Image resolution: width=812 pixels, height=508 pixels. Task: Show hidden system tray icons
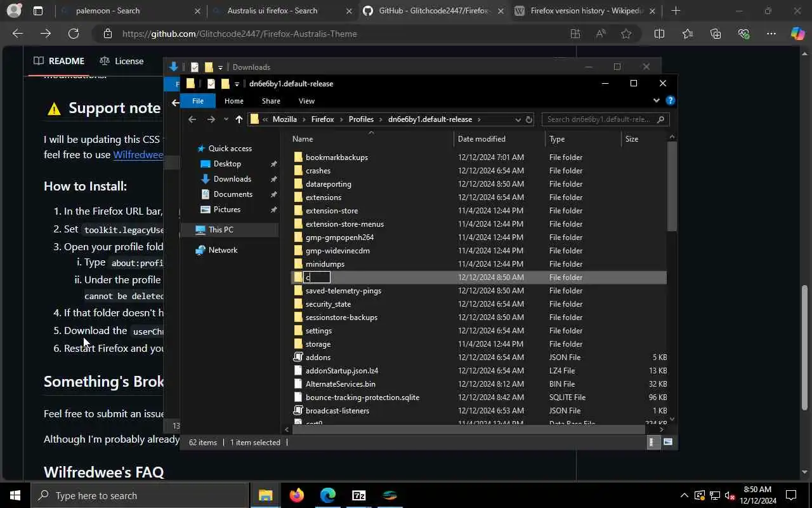pyautogui.click(x=684, y=495)
